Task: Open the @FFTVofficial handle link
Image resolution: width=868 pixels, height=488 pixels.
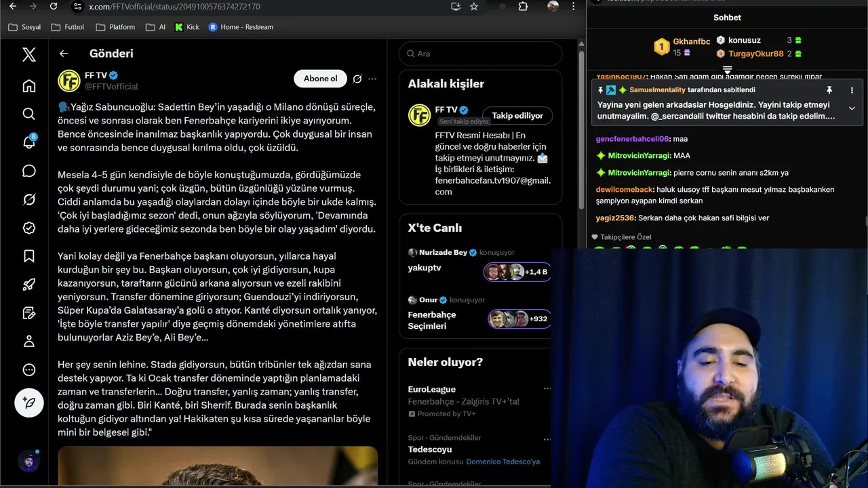Action: click(111, 87)
